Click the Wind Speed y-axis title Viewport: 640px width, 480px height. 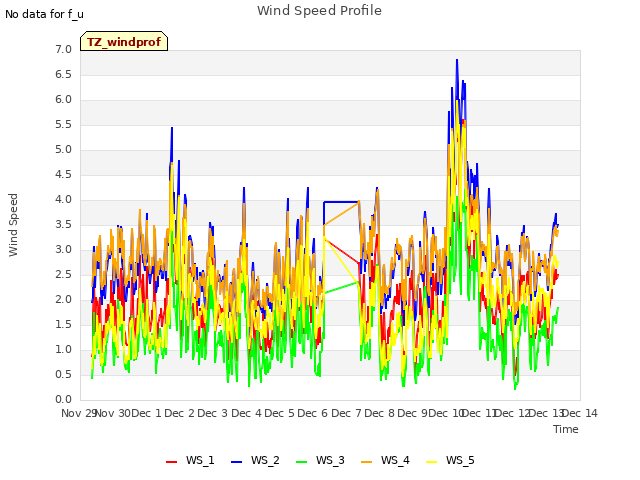click(13, 225)
